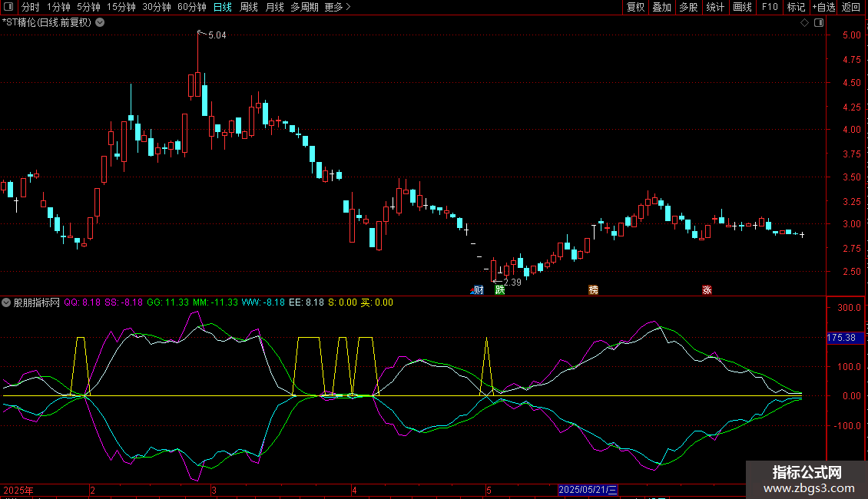This screenshot has width=868, height=499.
Task: Click the 2025/05/21 date marker on timeline
Action: [588, 489]
